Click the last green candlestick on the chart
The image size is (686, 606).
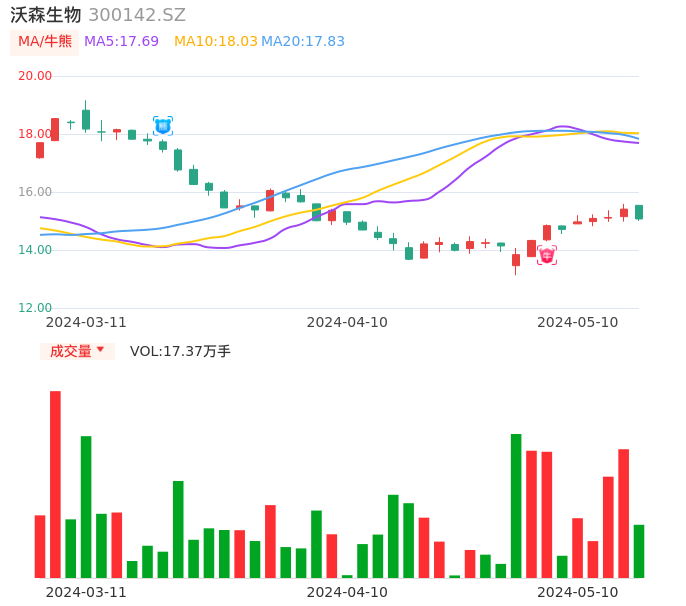639,212
